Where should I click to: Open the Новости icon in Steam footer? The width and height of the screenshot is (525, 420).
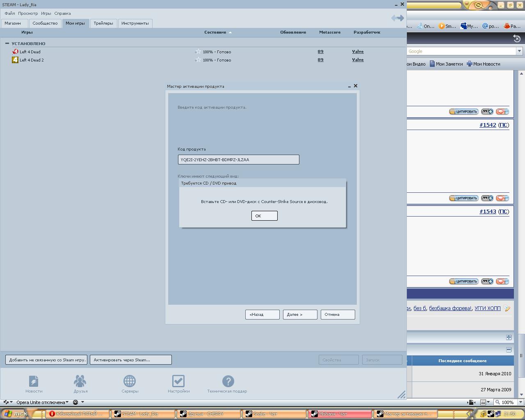pos(34,381)
